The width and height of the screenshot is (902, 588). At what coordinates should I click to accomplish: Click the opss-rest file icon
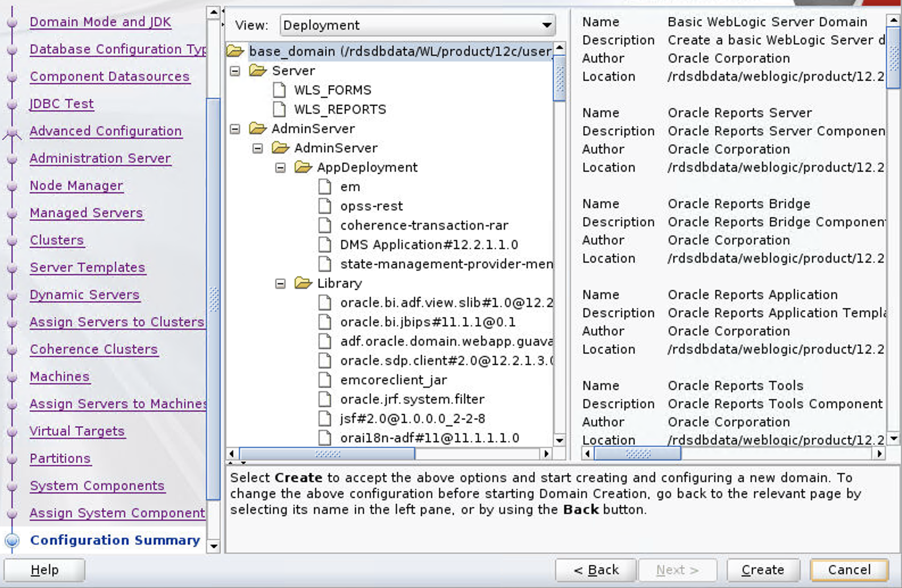(x=325, y=206)
